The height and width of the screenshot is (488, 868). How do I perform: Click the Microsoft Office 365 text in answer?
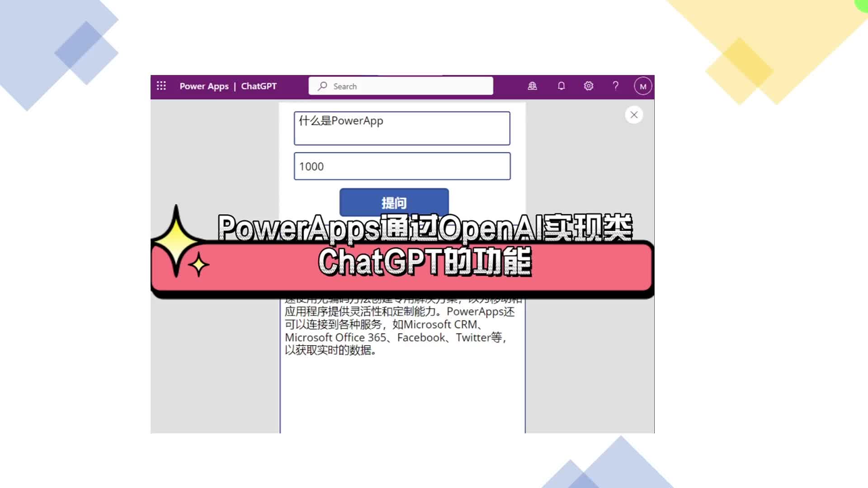click(335, 338)
